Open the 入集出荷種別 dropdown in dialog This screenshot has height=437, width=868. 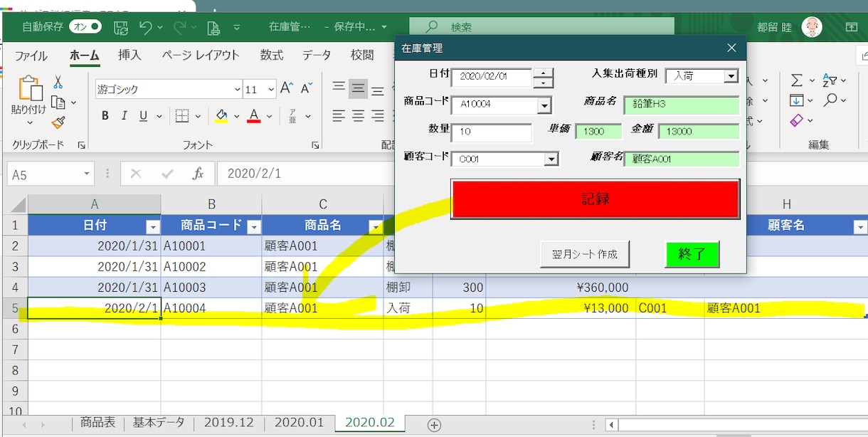731,75
